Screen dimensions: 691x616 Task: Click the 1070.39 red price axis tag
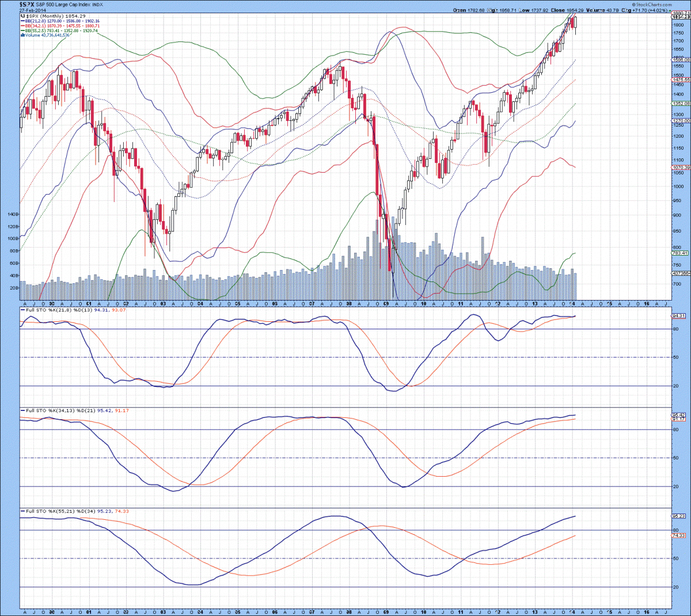pyautogui.click(x=680, y=168)
